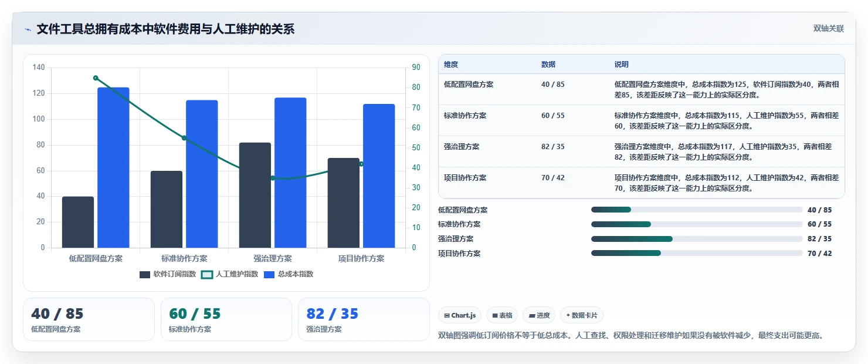Click the 82 / 35 value beside its progress bar
868x364 pixels.
(819, 239)
